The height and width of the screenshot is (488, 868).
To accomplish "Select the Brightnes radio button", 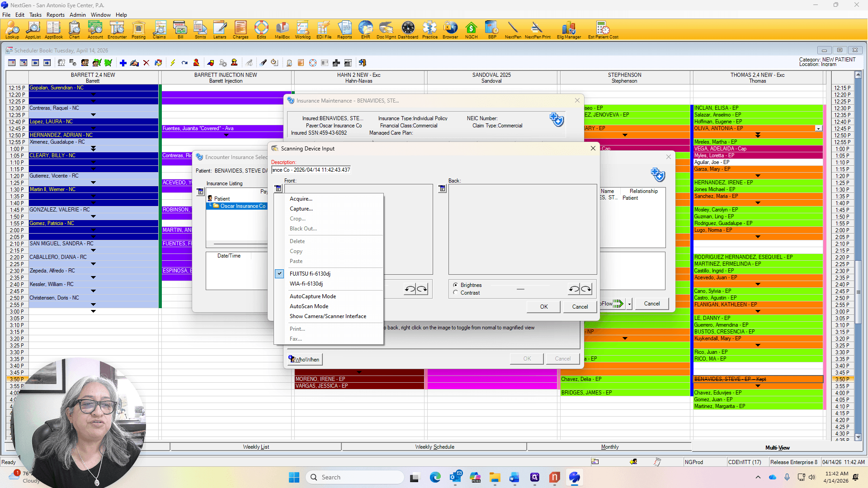I will click(455, 285).
